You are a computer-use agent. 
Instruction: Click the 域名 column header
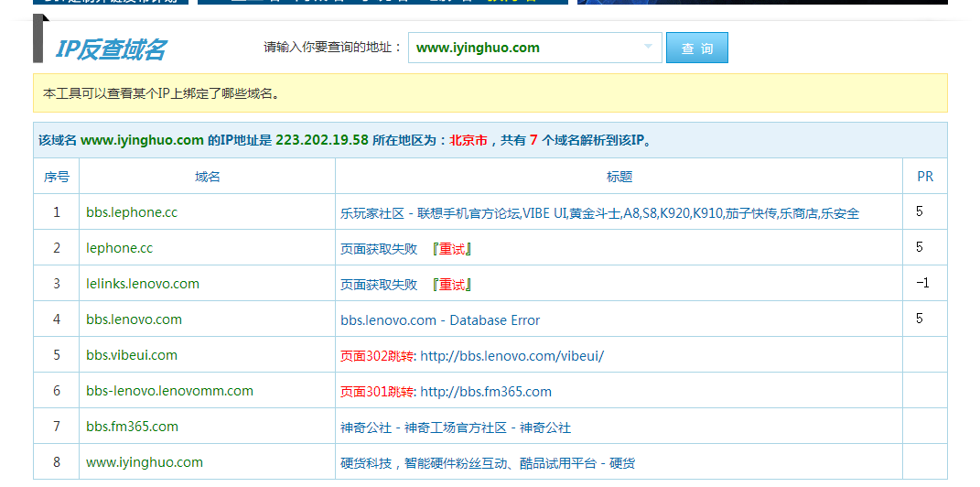(x=208, y=177)
